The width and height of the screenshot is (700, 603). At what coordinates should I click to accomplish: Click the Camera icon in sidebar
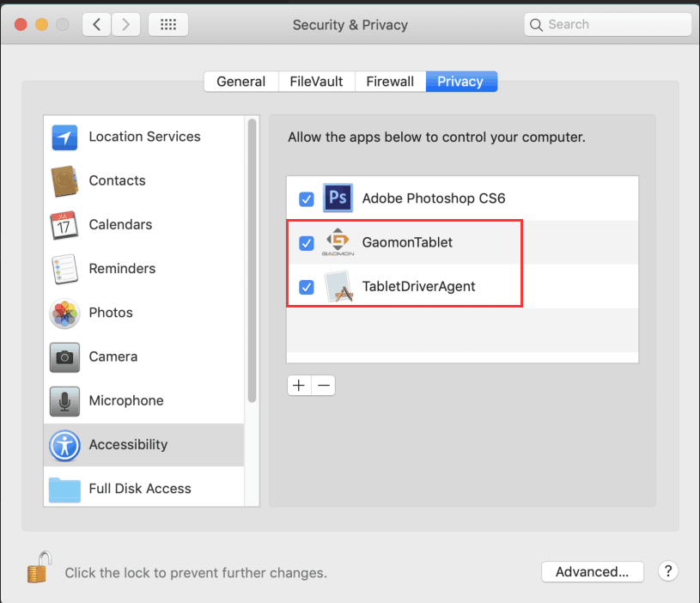[64, 357]
